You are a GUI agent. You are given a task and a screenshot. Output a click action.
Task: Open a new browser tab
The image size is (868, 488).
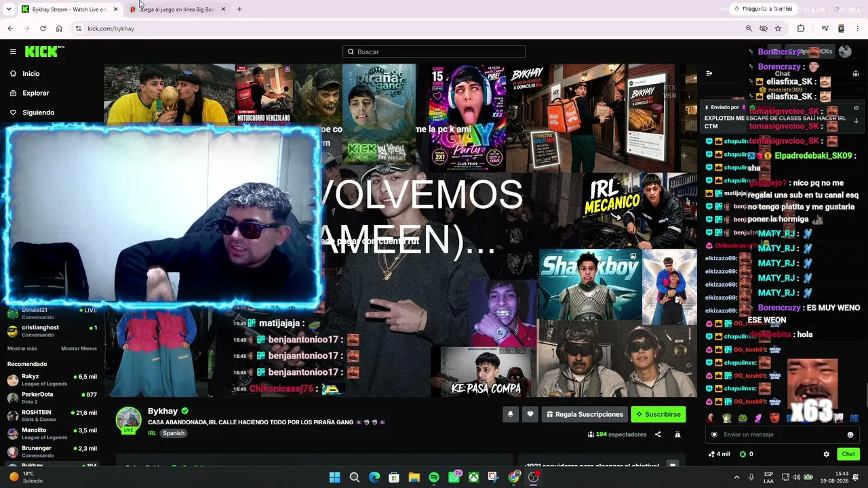click(239, 9)
